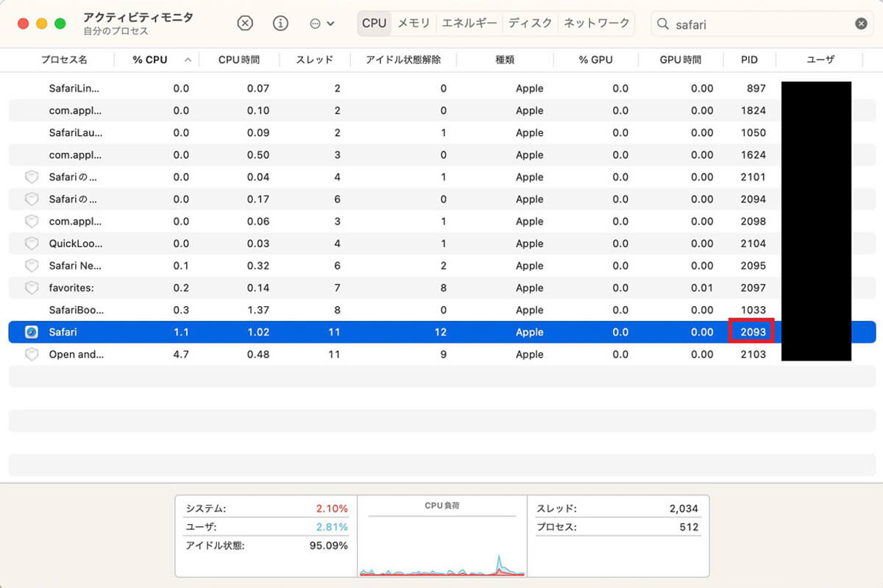Sort by アイドル状態解除 column header
The image size is (883, 588).
click(x=403, y=60)
